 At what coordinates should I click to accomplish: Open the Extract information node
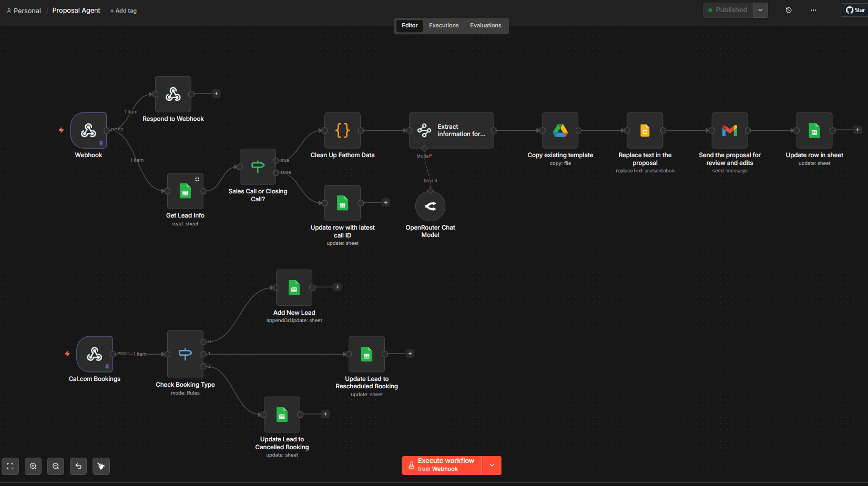pos(451,130)
